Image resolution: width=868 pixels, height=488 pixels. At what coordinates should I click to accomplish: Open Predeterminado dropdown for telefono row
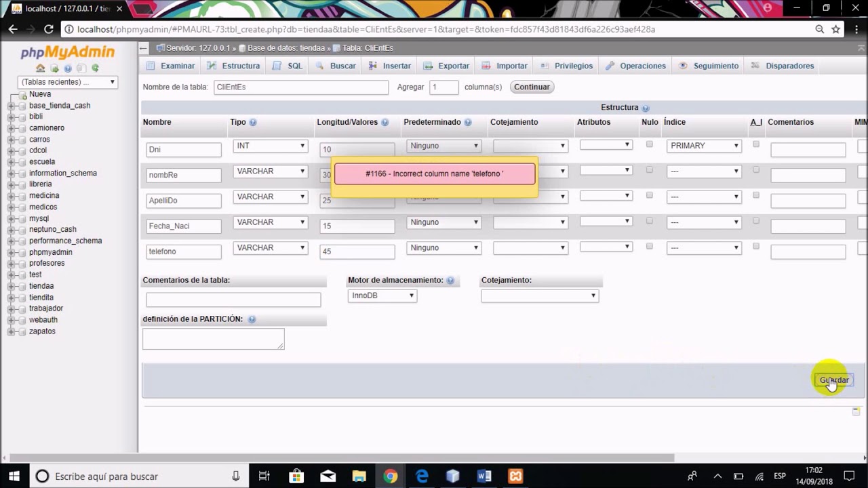(443, 248)
